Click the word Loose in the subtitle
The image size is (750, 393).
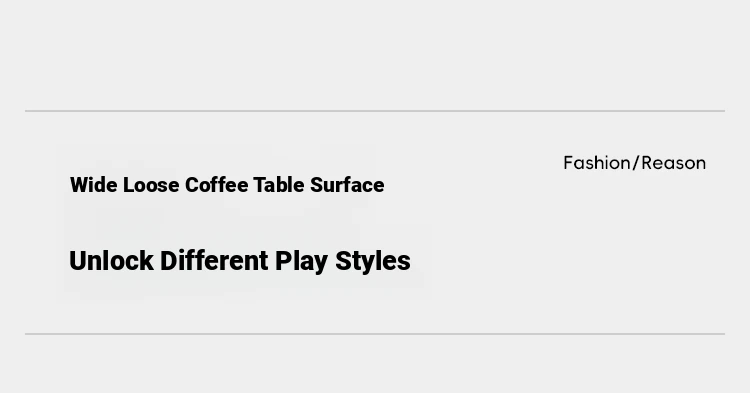click(151, 185)
